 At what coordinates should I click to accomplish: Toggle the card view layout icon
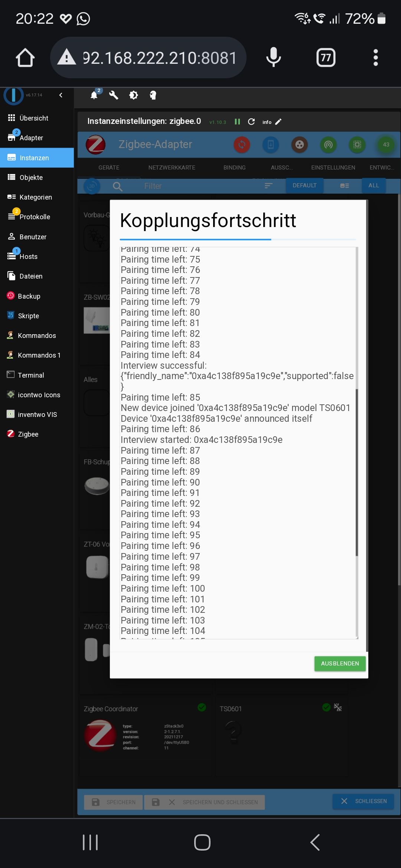click(345, 185)
